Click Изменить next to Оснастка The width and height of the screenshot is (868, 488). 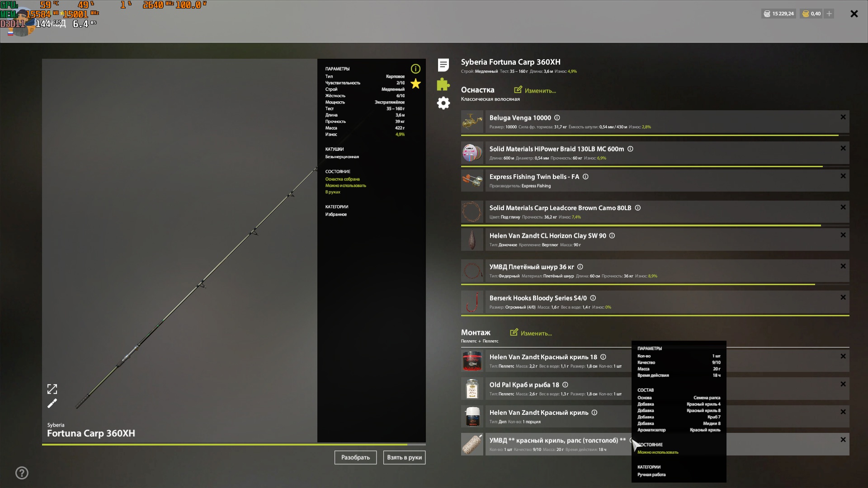pos(535,90)
